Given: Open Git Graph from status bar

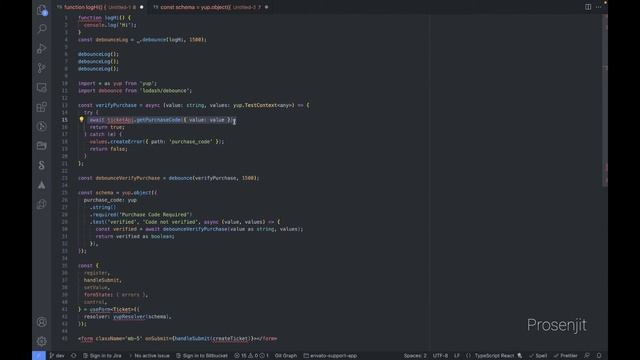Looking at the screenshot, I should click(286, 356).
